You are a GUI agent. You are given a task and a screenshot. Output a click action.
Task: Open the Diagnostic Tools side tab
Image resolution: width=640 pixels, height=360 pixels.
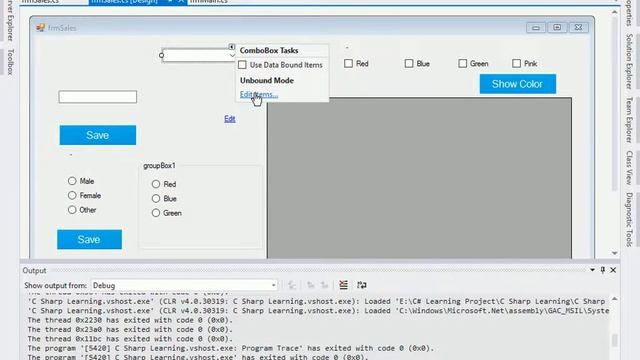coord(629,219)
